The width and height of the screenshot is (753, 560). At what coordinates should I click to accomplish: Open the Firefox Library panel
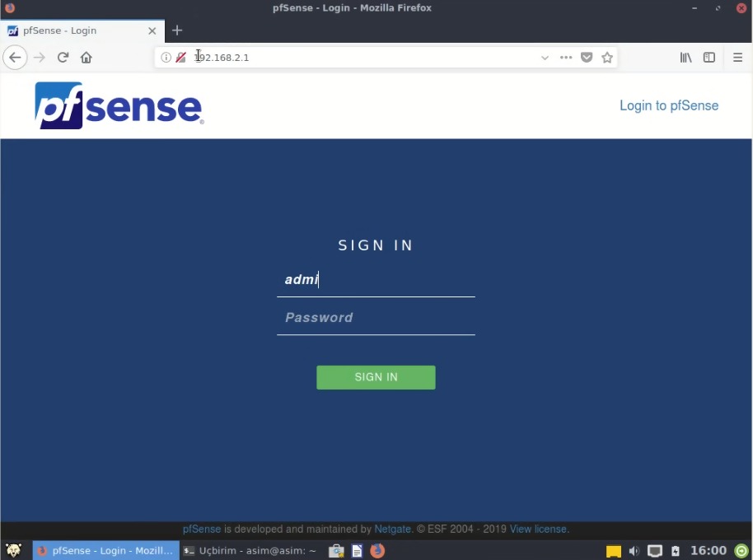[685, 57]
